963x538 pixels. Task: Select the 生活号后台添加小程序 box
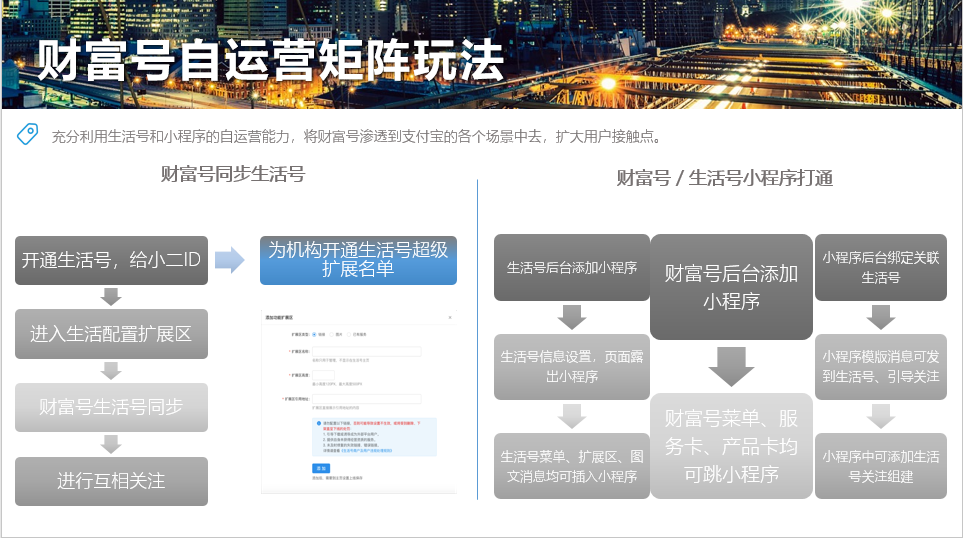click(x=571, y=267)
